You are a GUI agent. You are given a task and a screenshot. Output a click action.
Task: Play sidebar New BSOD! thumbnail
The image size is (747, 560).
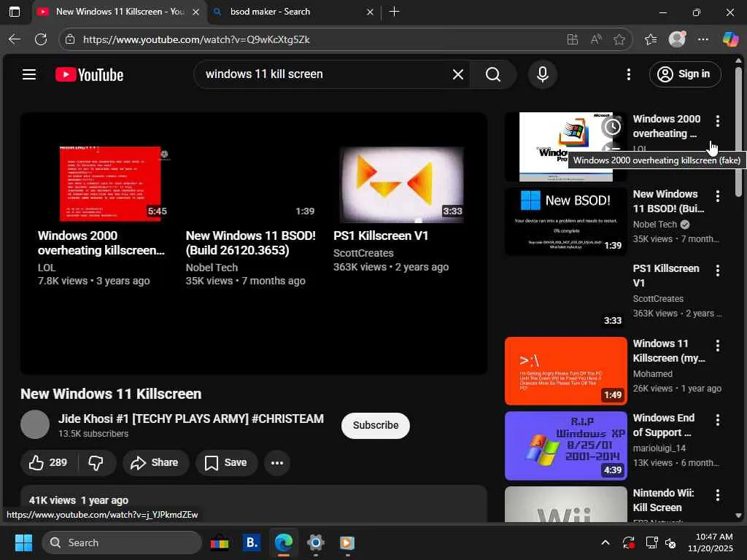(565, 222)
